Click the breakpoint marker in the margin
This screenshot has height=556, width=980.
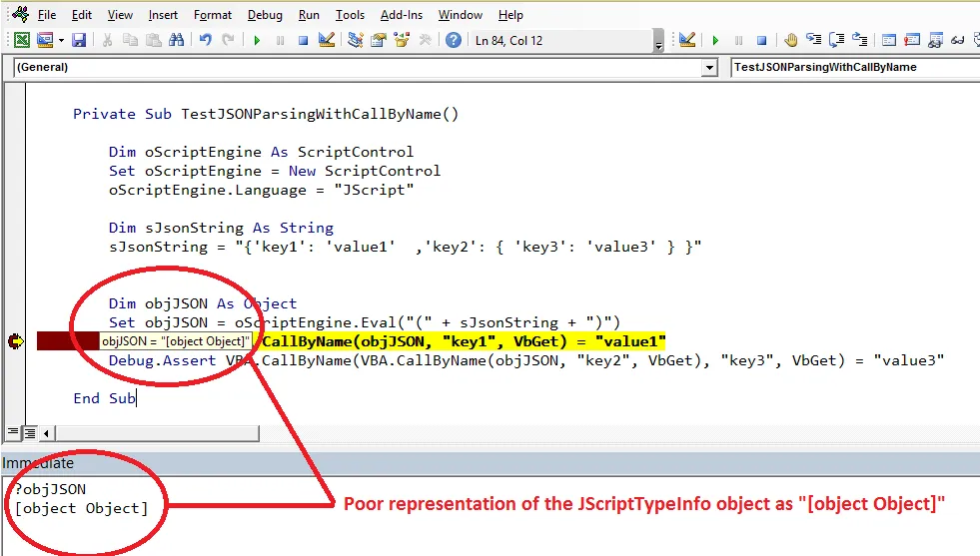click(x=16, y=341)
